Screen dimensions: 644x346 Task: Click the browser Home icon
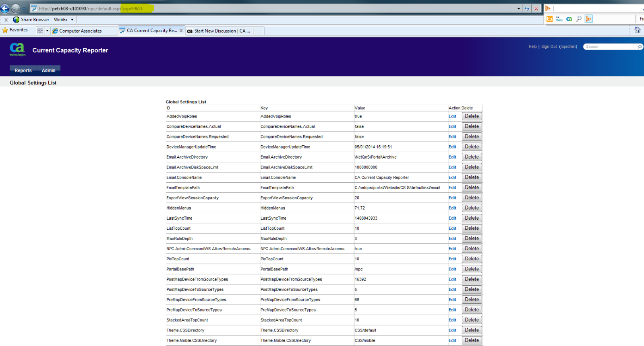[x=637, y=30]
